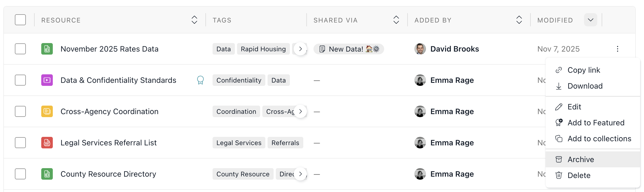
Task: Click the purple video icon for Data & Confidentiality Standards
Action: click(47, 80)
